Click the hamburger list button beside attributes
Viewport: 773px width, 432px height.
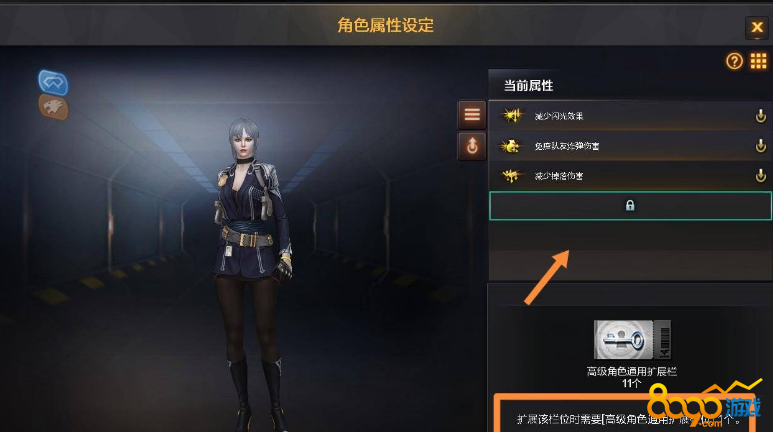[472, 115]
